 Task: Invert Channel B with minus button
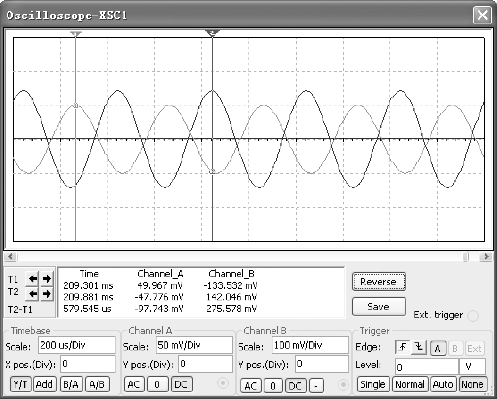coord(316,386)
